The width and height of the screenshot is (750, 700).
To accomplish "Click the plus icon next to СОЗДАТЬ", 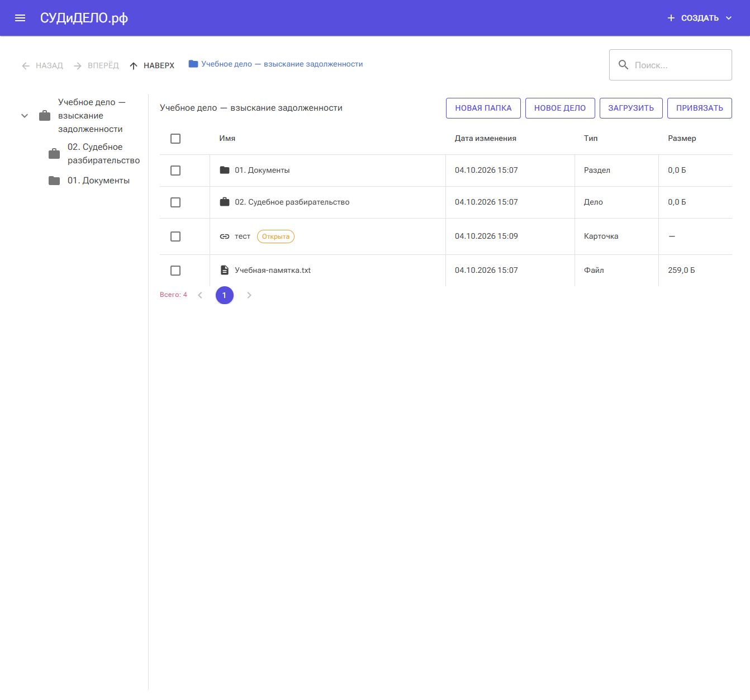I will (x=671, y=18).
